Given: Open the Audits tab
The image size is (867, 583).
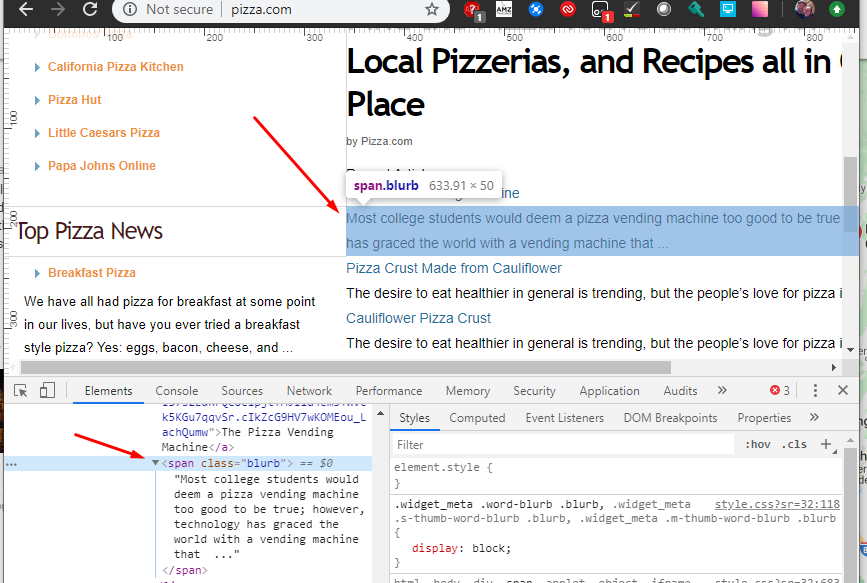Looking at the screenshot, I should pos(680,391).
